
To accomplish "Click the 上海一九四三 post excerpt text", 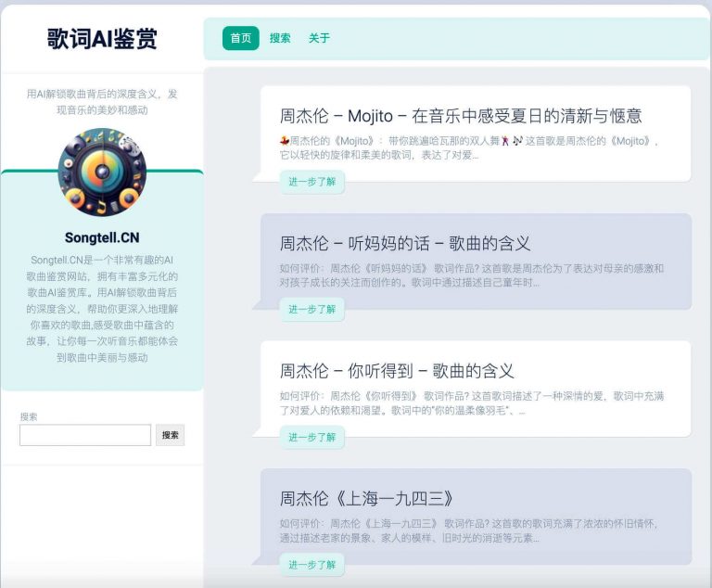I will coord(469,530).
